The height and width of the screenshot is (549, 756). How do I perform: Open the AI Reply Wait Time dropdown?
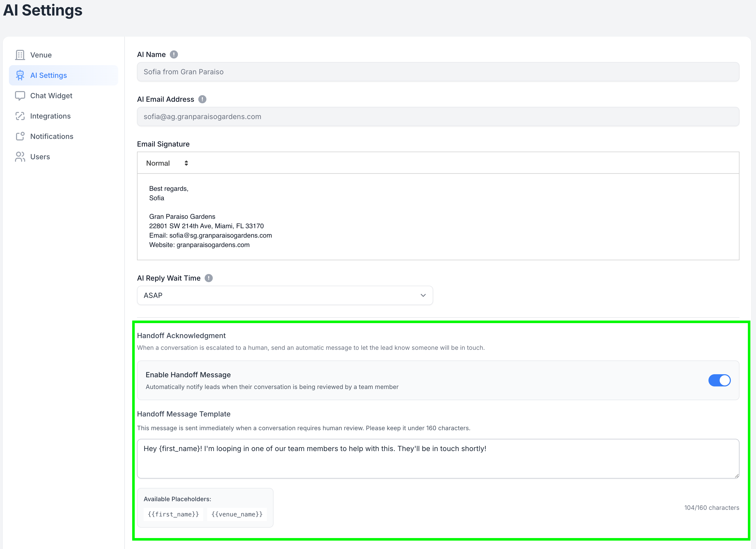click(x=285, y=296)
